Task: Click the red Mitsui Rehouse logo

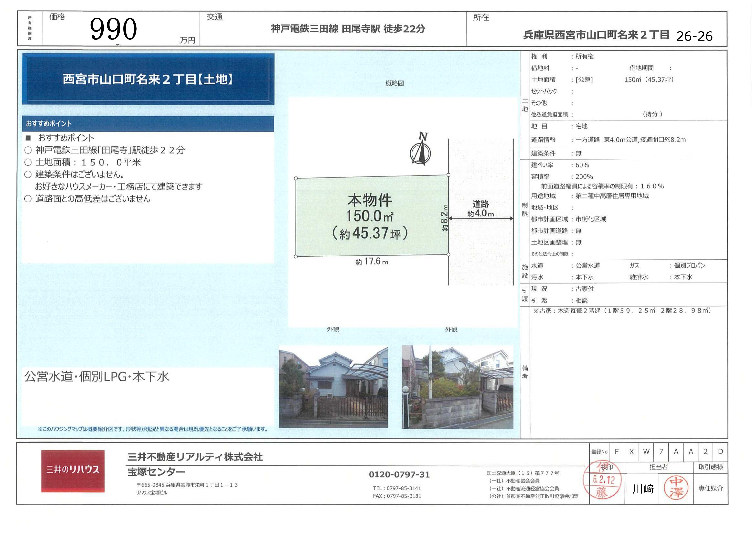Action: (73, 471)
